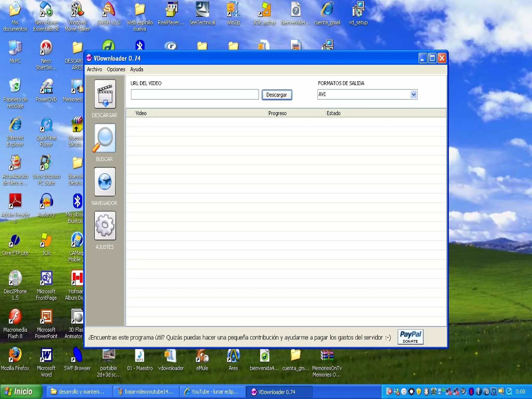This screenshot has width=532, height=399.
Task: Open the Archivo menu
Action: 94,69
